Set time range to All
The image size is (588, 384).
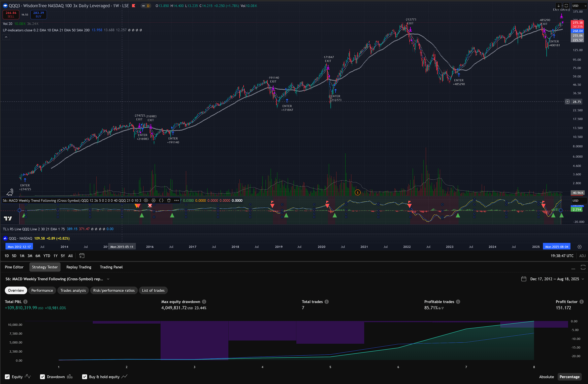tap(70, 256)
